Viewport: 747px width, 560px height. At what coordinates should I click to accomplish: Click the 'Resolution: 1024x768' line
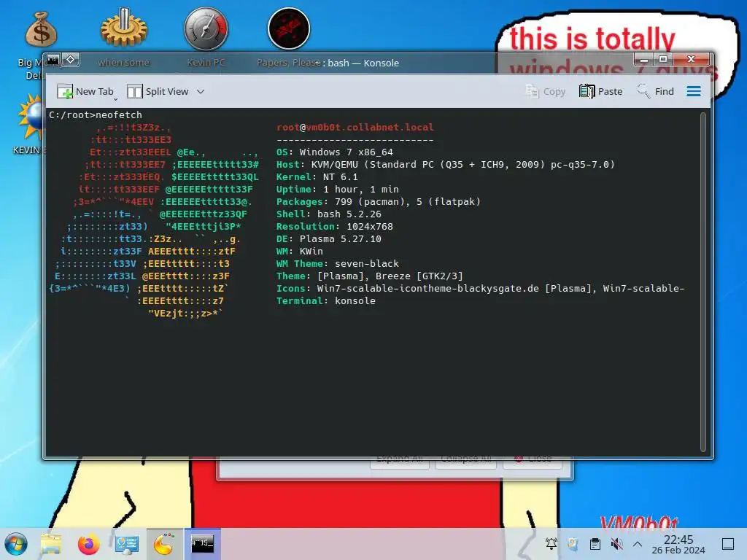click(x=334, y=226)
